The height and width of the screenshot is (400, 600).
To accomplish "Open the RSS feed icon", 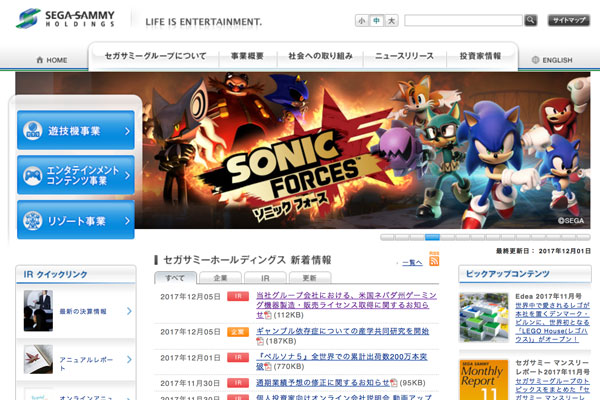I will tap(434, 261).
